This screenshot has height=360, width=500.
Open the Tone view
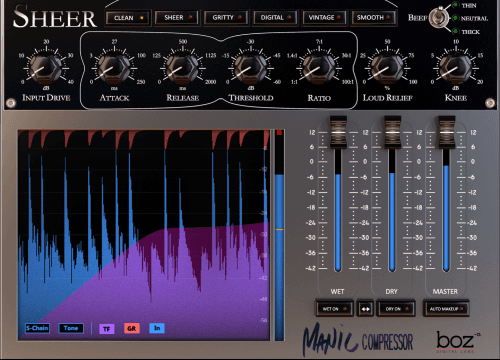click(x=71, y=328)
